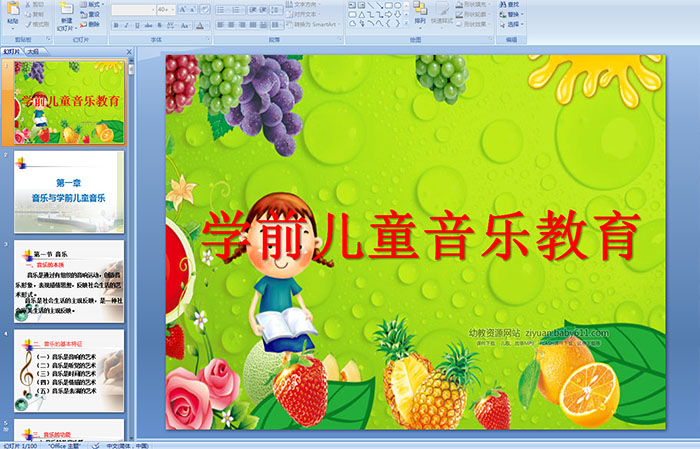This screenshot has height=449, width=700.
Task: Select slide 3 thumbnail 第一节 音乐
Action: (x=69, y=281)
